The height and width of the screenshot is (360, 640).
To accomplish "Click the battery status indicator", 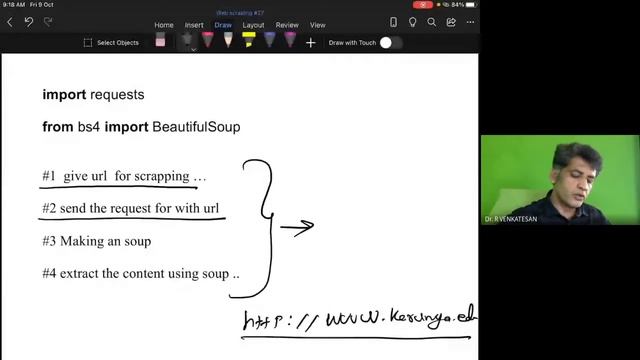I will [x=463, y=5].
